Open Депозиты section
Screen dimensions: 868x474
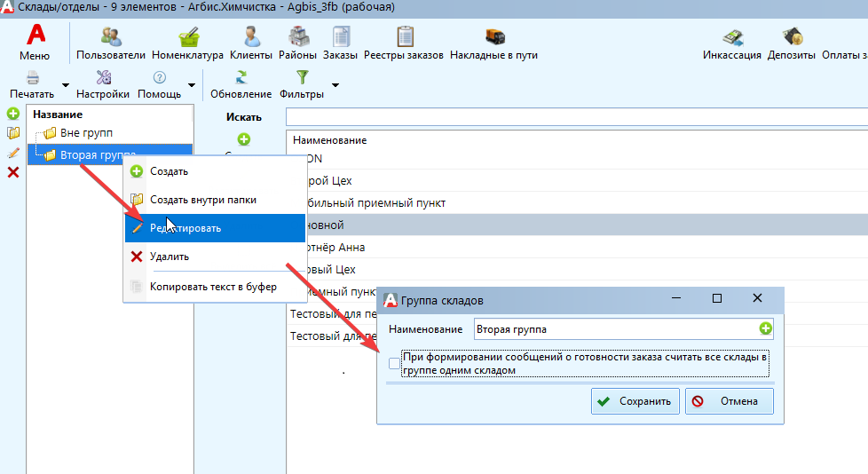792,43
